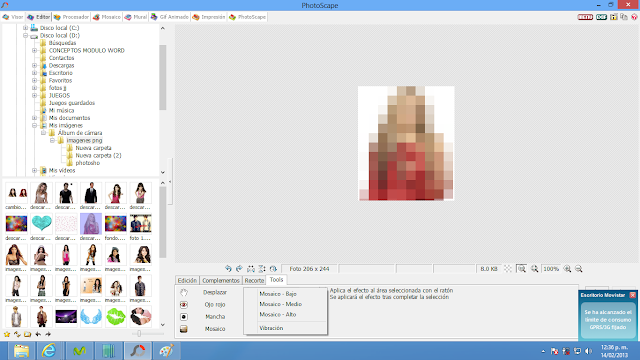The image size is (640, 360).
Task: Click the MENU icon top right
Action: click(x=585, y=17)
